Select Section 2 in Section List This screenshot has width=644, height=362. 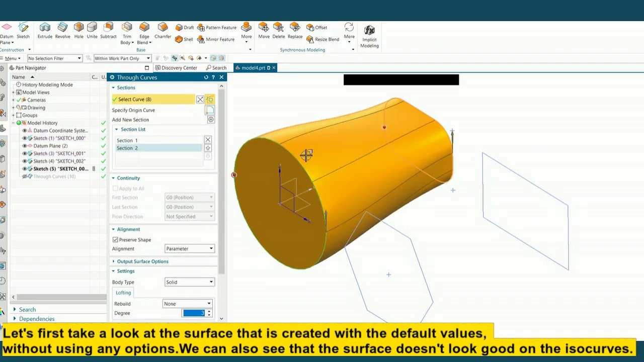coord(158,148)
